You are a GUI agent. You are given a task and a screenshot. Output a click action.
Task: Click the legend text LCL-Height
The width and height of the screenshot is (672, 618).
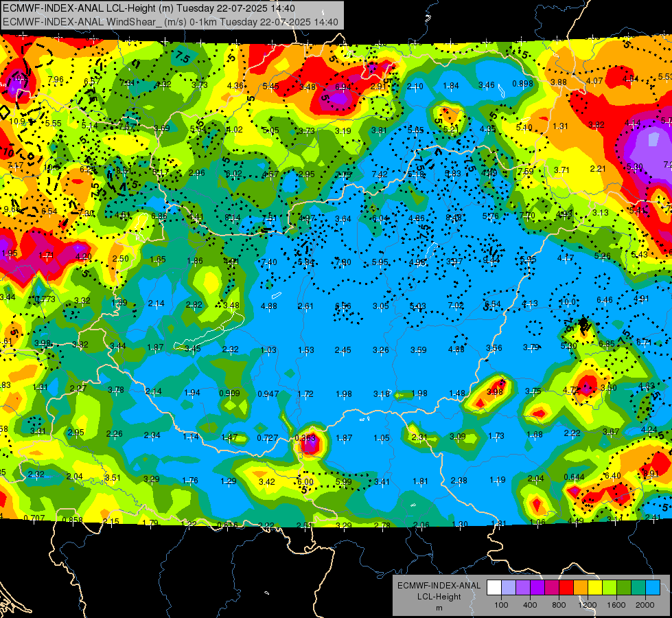[439, 597]
